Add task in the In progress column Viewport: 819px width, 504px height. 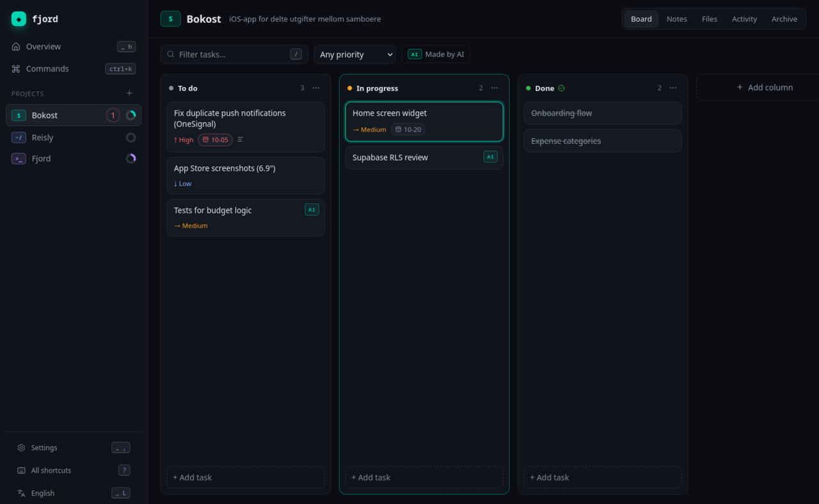tap(424, 477)
